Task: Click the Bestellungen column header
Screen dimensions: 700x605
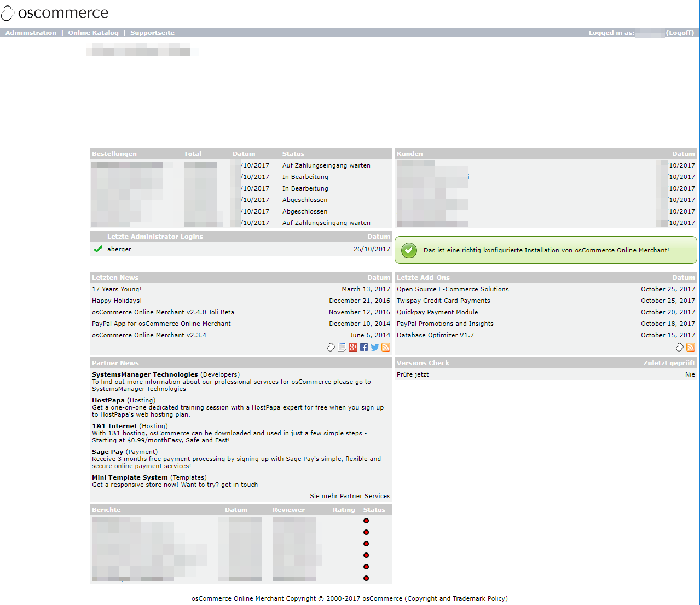Action: 114,154
